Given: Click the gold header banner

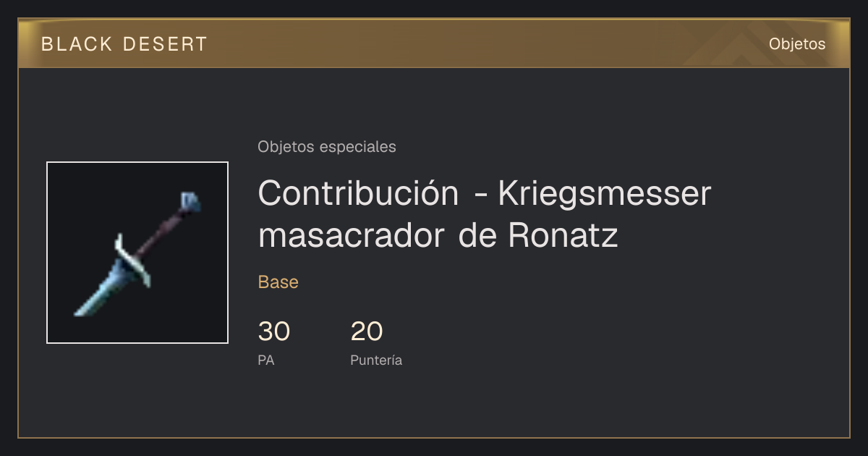Looking at the screenshot, I should pos(434,43).
